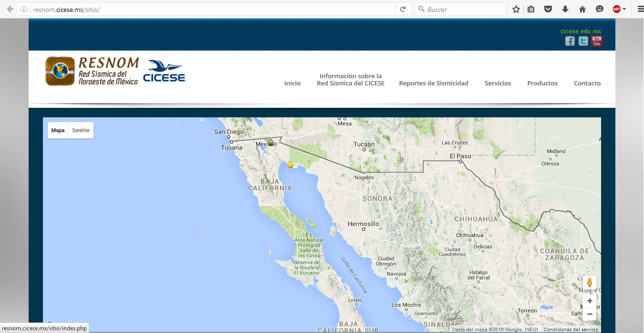Click the yellow earthquake marker
644x333 pixels.
point(290,165)
